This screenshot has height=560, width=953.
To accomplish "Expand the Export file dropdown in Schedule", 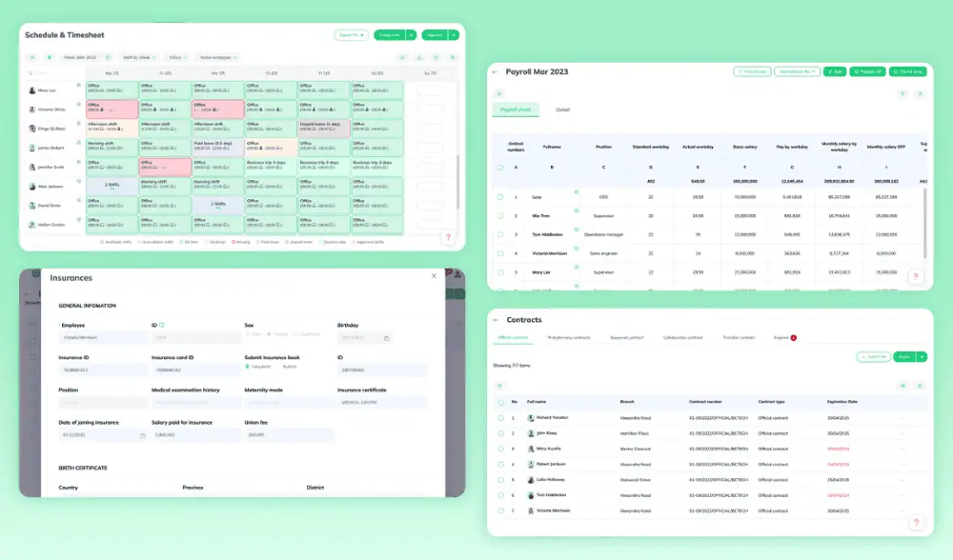I will tap(352, 35).
